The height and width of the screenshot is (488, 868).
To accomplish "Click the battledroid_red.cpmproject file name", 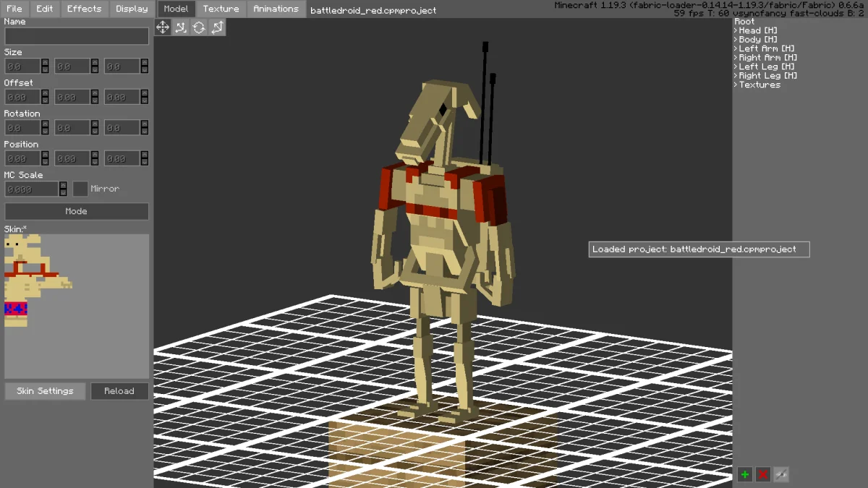I will [x=373, y=10].
